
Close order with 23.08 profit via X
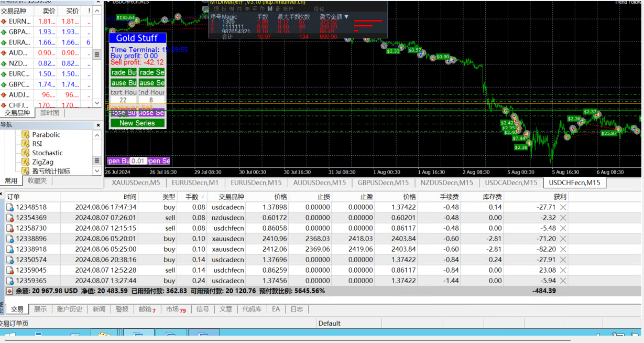click(563, 270)
